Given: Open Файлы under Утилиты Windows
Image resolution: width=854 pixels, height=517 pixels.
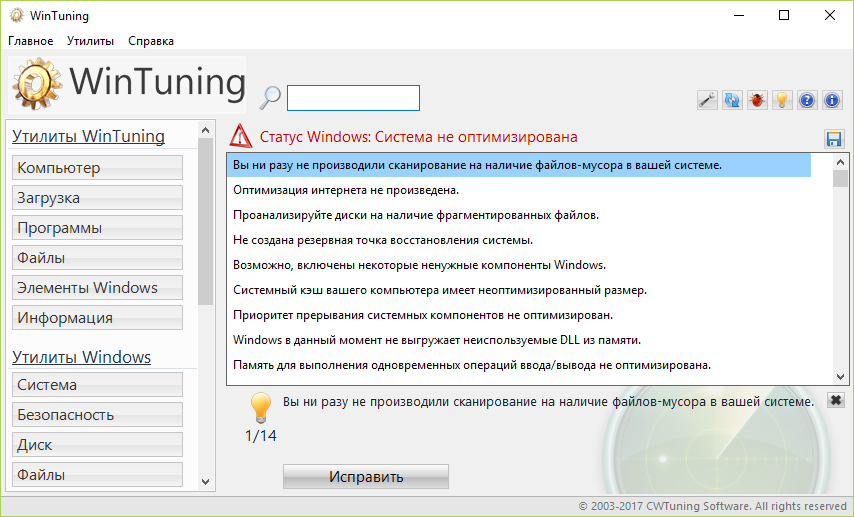Looking at the screenshot, I should point(97,475).
